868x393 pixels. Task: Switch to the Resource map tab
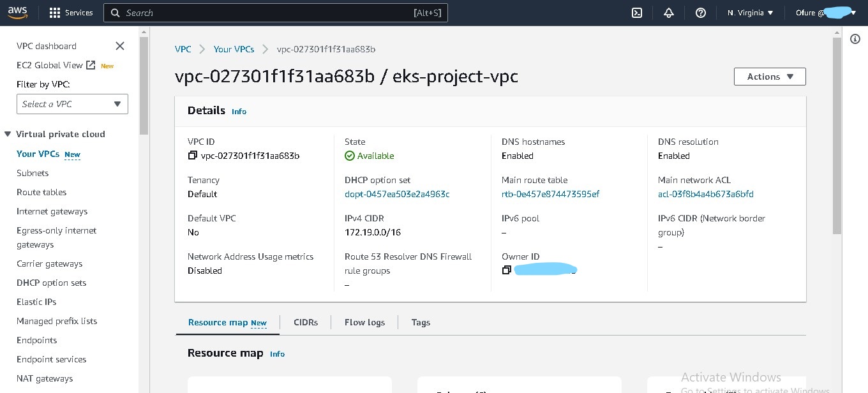(227, 322)
